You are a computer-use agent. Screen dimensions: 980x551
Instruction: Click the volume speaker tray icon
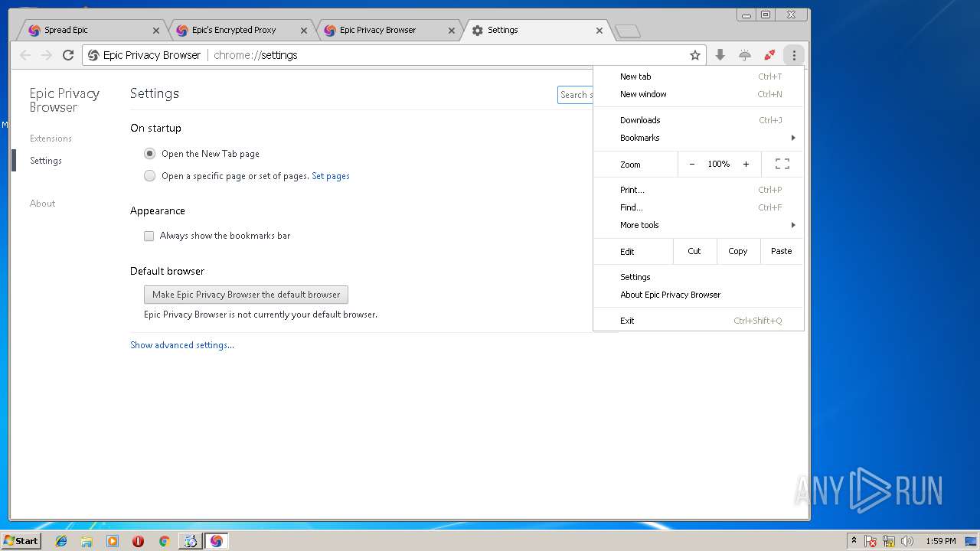907,541
